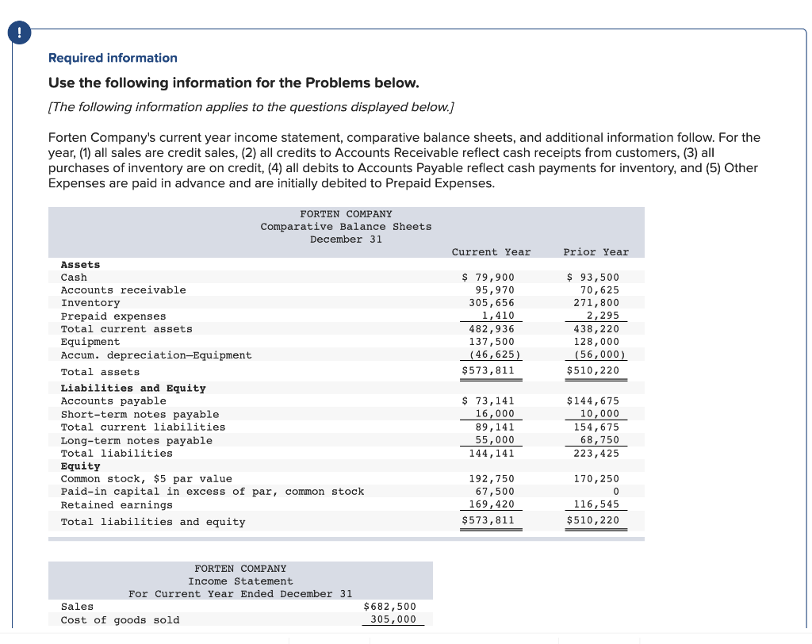The image size is (812, 644).
Task: Click the blue exclamation alert icon
Action: tap(19, 33)
